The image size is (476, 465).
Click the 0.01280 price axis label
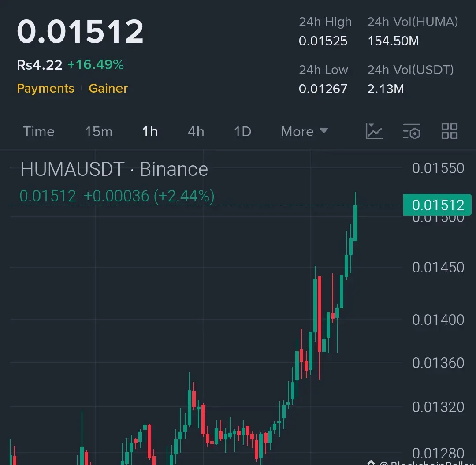[x=438, y=454]
